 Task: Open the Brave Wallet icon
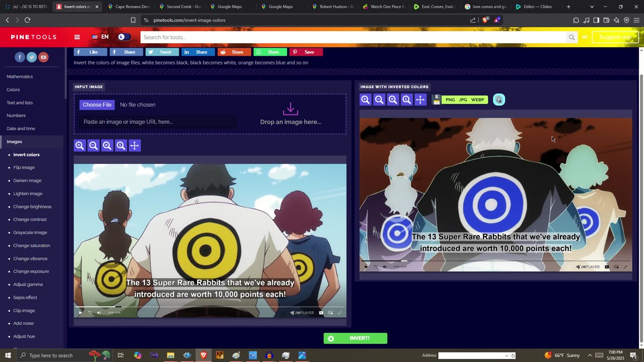point(606,20)
